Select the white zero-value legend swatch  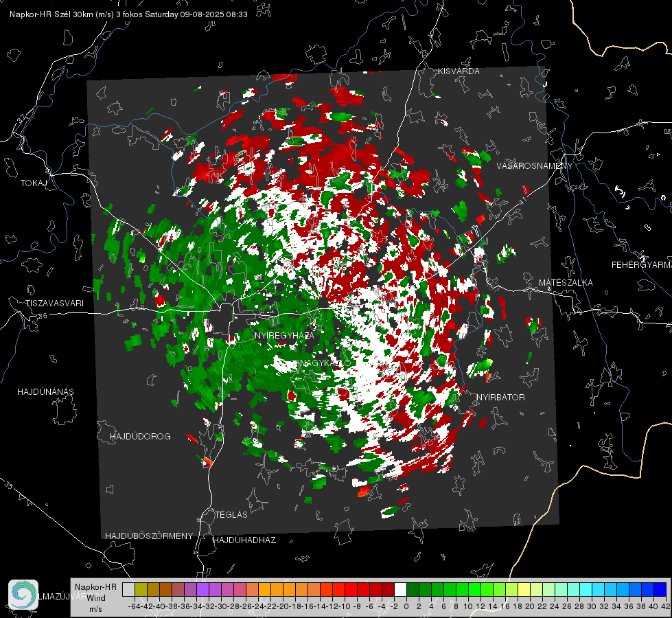pyautogui.click(x=400, y=590)
